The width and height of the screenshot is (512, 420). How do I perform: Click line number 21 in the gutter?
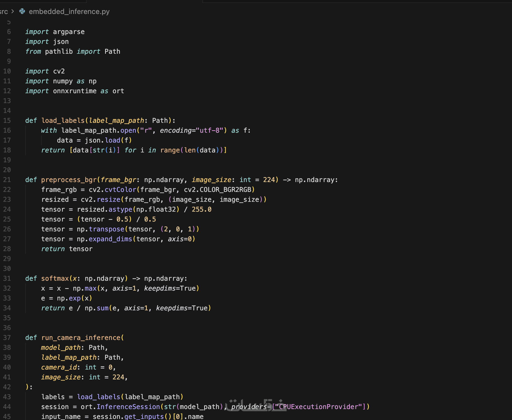tap(7, 180)
